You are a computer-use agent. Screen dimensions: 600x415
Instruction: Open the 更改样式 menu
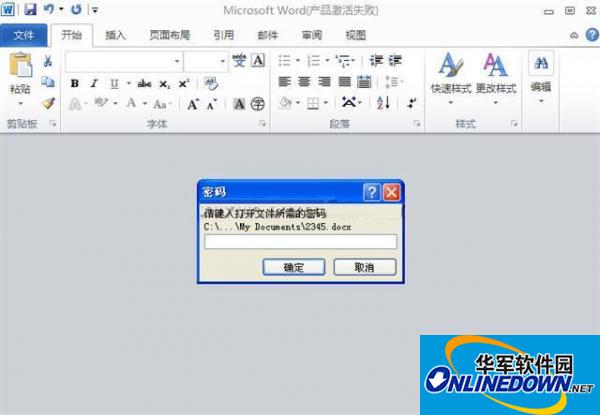(496, 79)
